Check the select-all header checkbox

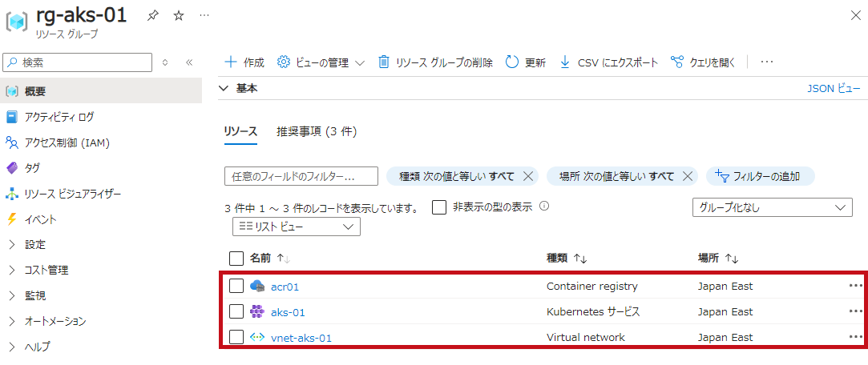[x=236, y=259]
